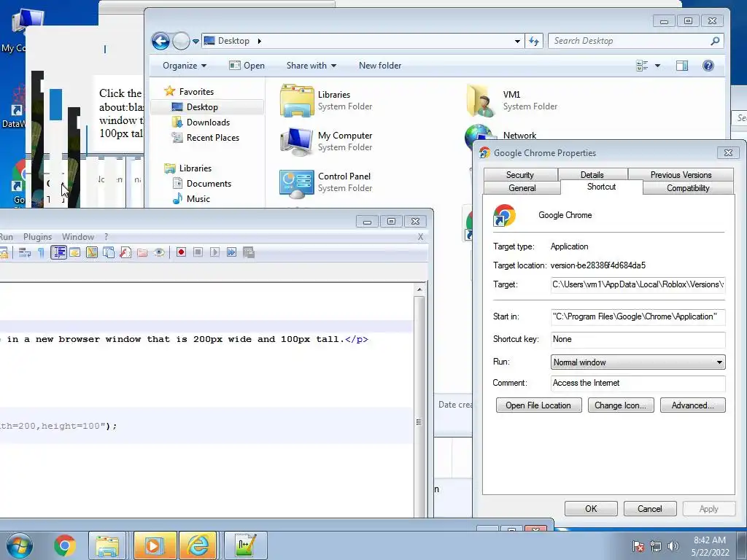Switch to the General tab
747x560 pixels.
click(522, 188)
